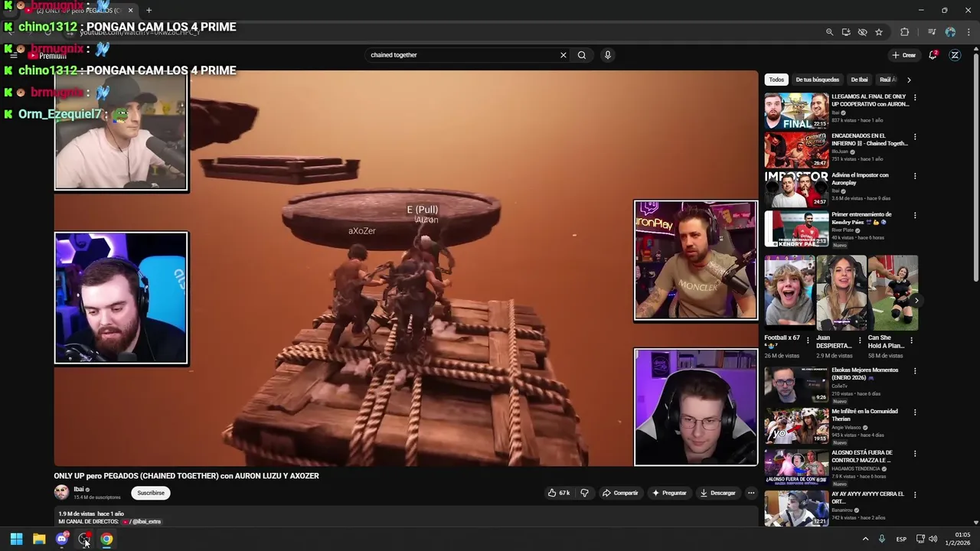Viewport: 980px width, 551px height.
Task: Open options menu for LLEGAMOS AL FINAL video
Action: pos(914,98)
